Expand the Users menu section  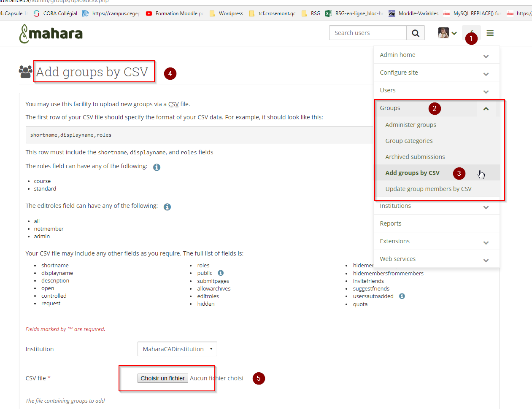[x=486, y=91]
